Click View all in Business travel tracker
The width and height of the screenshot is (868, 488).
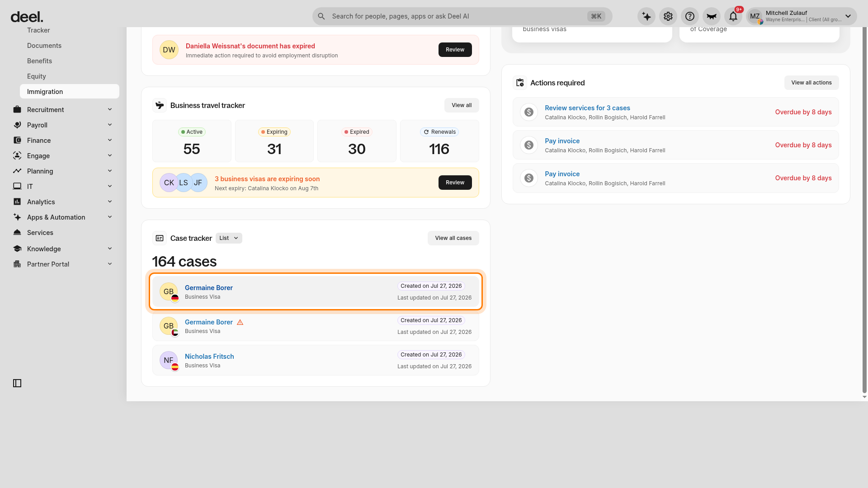coord(462,105)
